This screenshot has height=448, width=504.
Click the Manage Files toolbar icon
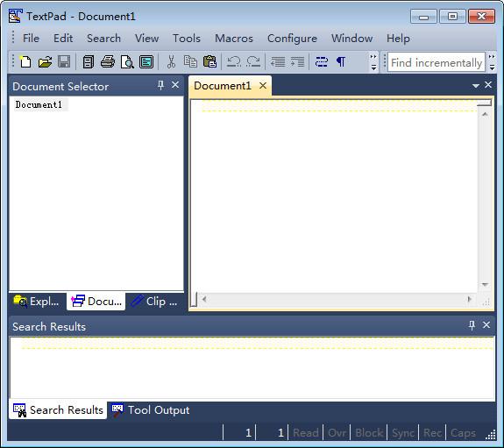point(88,61)
